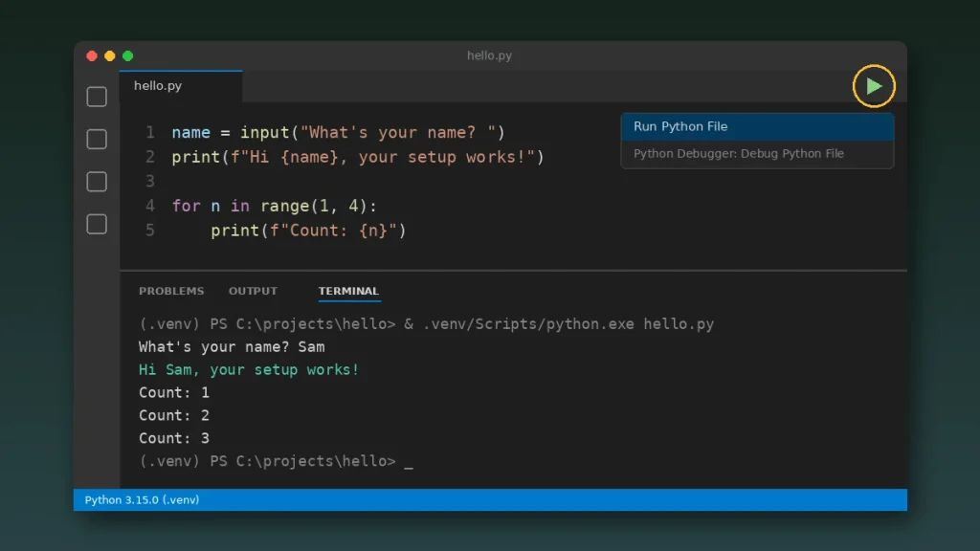Click line number 1 in the gutter
The image size is (980, 551).
pos(150,132)
